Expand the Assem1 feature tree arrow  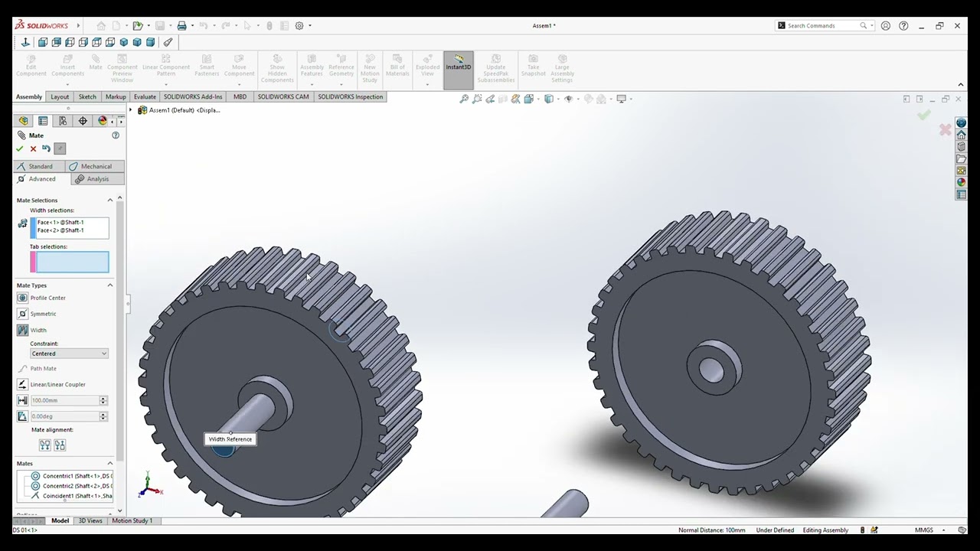click(x=130, y=110)
